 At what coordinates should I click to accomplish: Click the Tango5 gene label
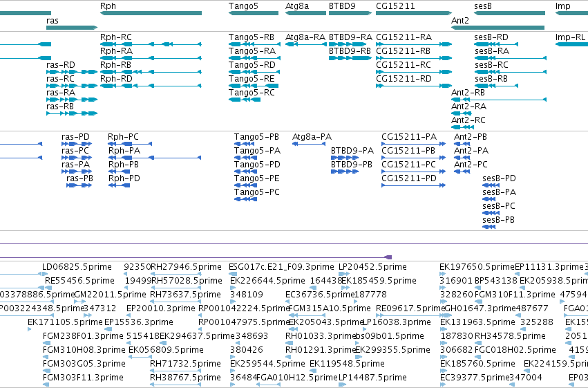point(243,6)
